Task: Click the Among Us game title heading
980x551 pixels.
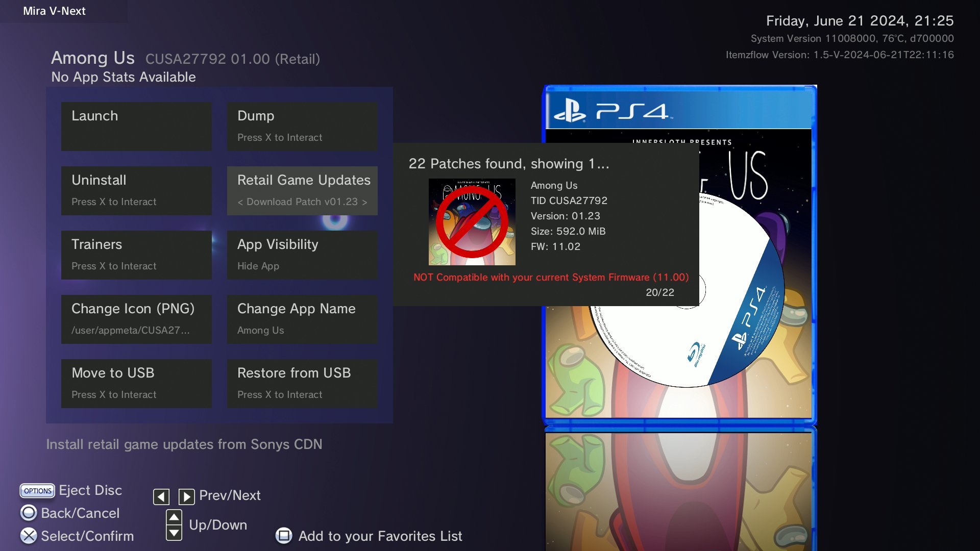Action: [93, 58]
